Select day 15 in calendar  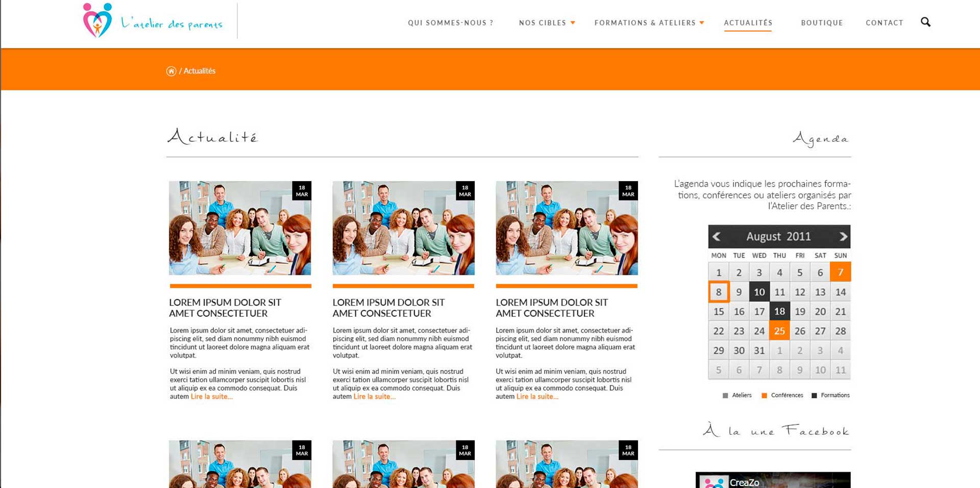pos(719,311)
